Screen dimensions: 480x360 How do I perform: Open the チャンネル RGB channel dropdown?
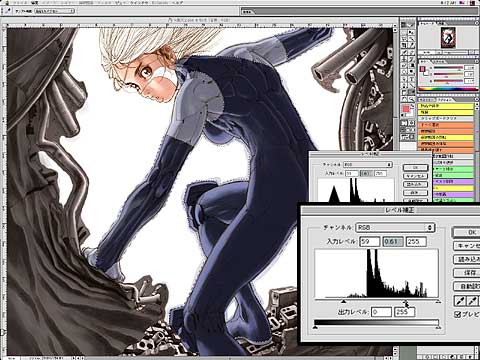point(395,228)
